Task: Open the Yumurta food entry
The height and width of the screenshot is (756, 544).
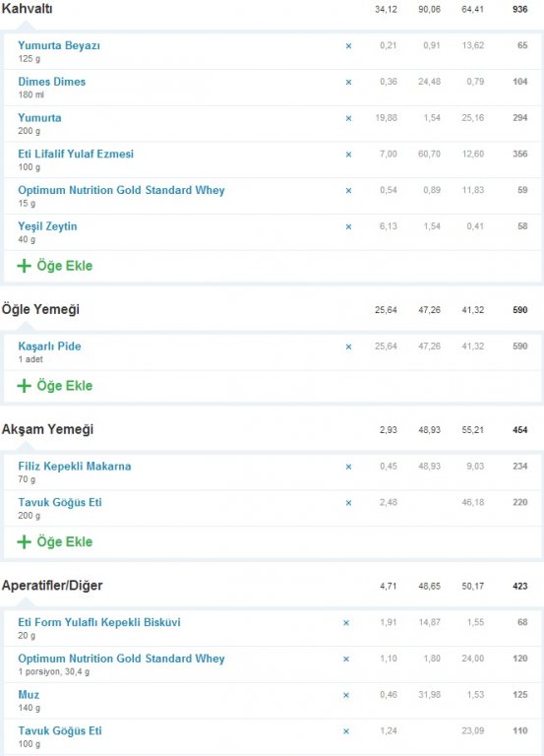Action: 39,118
